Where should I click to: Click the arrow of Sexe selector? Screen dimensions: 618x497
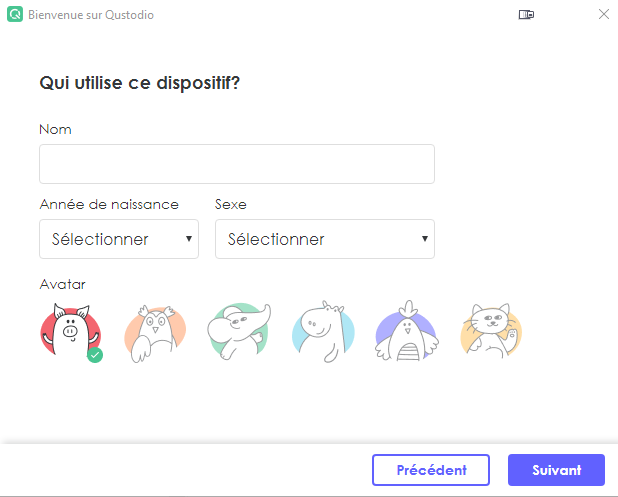(x=424, y=238)
